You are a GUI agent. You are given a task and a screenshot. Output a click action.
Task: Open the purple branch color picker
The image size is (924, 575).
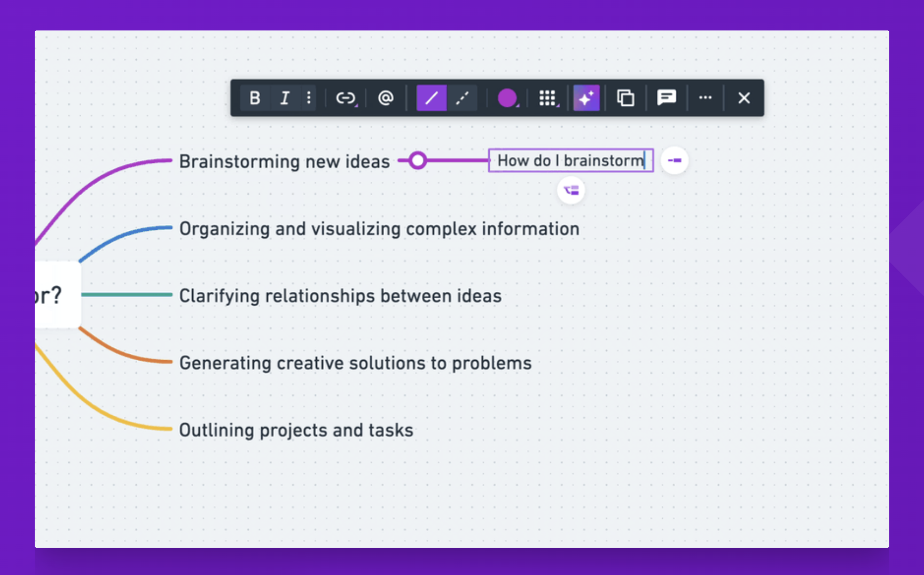[507, 98]
